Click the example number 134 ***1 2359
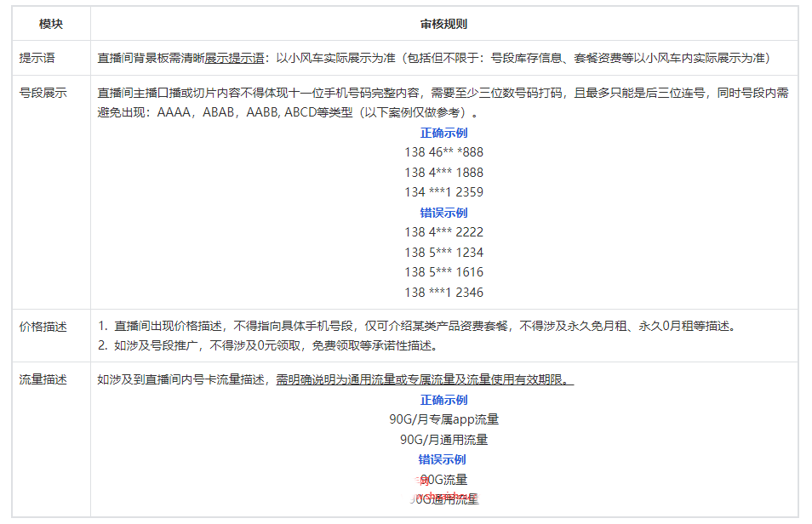 (x=443, y=192)
